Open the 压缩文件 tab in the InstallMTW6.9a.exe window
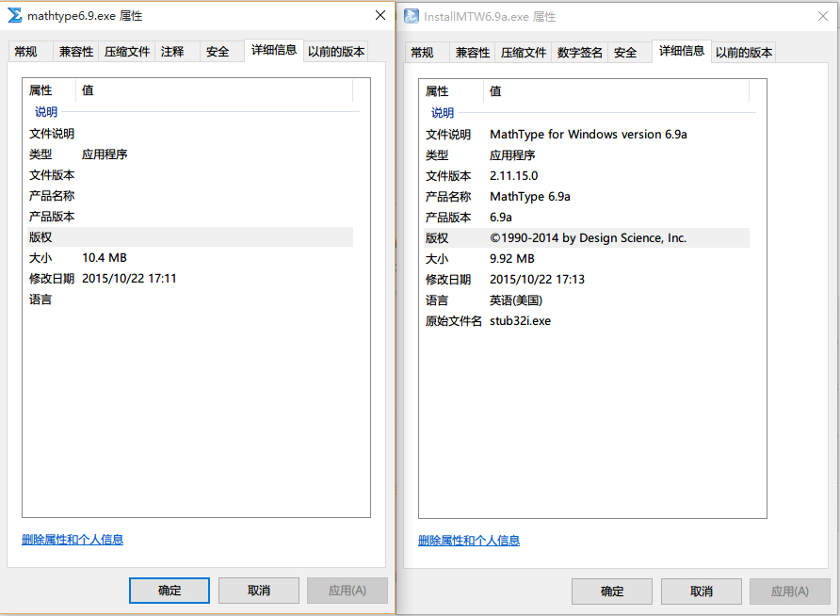840x616 pixels. pyautogui.click(x=524, y=53)
